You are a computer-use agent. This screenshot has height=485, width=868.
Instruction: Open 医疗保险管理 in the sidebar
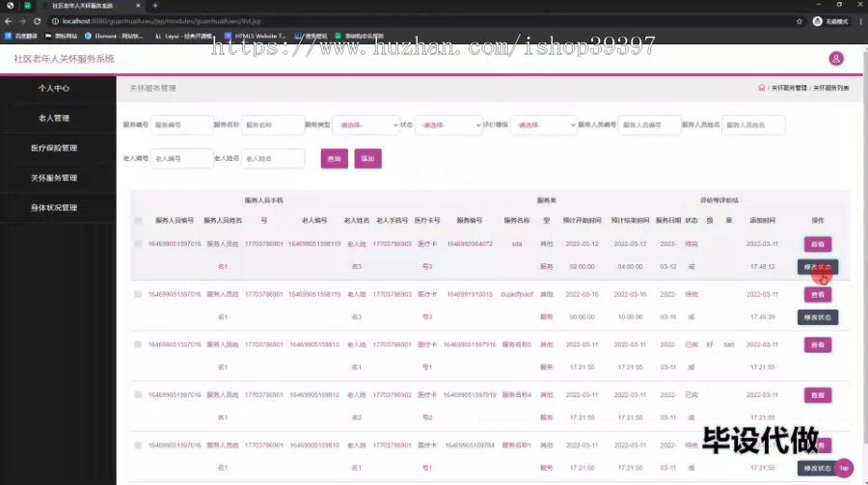[x=54, y=148]
